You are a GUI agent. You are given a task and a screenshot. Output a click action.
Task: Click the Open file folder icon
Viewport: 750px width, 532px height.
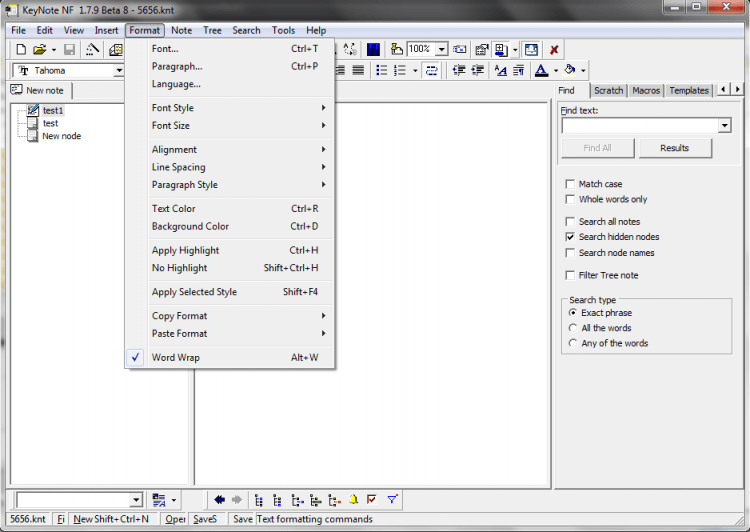[x=39, y=49]
